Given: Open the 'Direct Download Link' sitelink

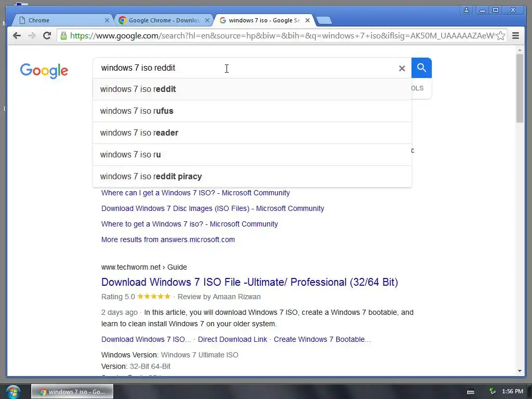Looking at the screenshot, I should 232,339.
